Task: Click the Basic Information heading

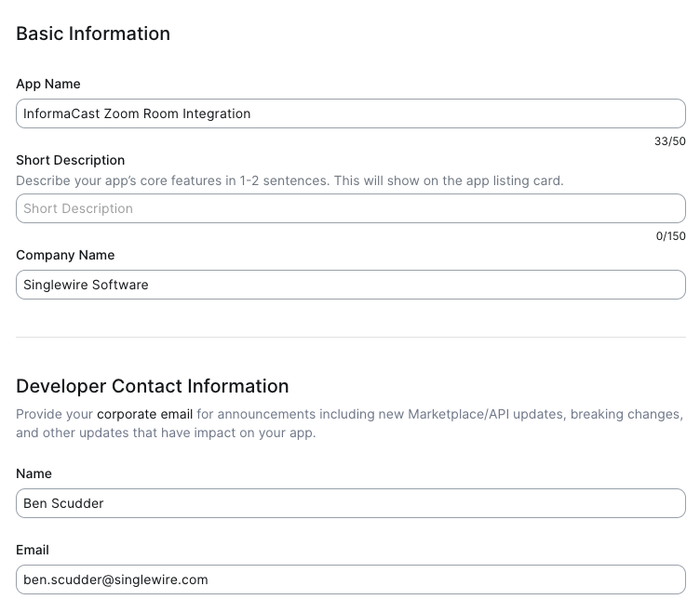Action: [x=93, y=33]
